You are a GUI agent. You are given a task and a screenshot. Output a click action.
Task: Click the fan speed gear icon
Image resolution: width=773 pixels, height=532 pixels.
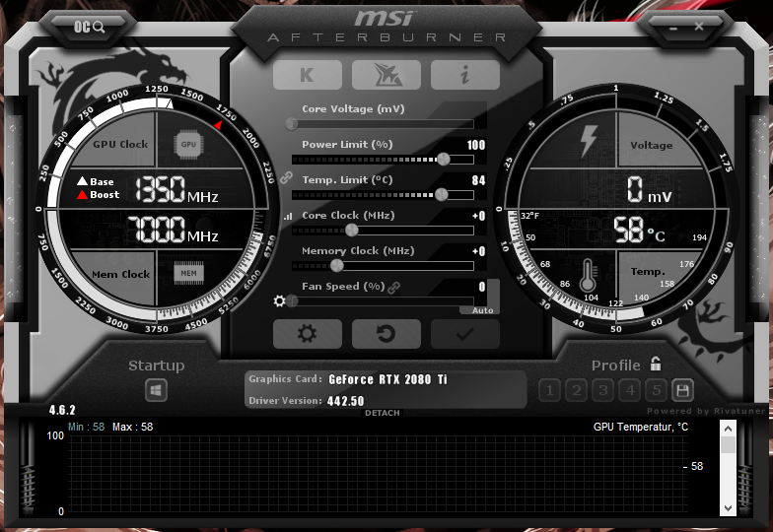pos(279,300)
